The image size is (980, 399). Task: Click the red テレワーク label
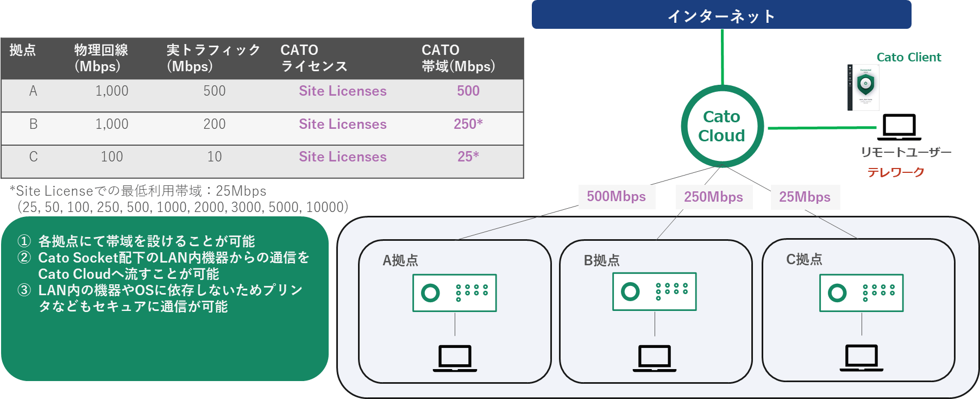(x=895, y=172)
